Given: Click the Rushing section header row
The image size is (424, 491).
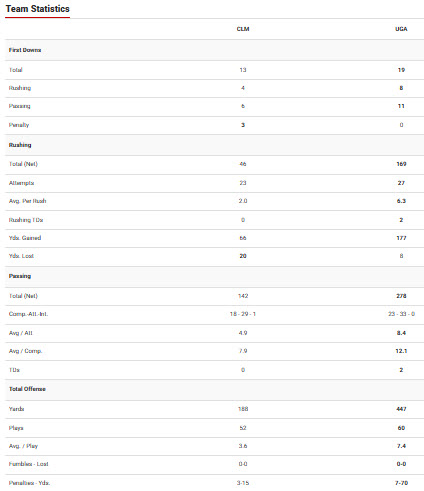Looking at the screenshot, I should click(x=214, y=145).
